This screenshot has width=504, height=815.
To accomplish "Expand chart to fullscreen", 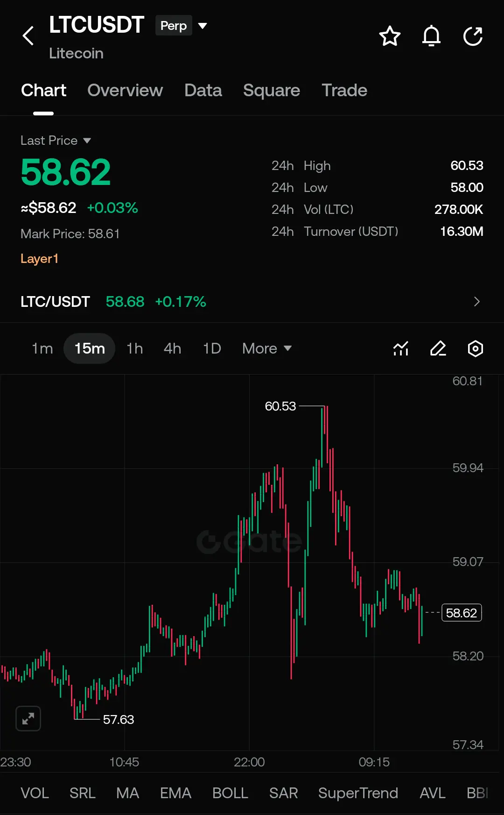I will pyautogui.click(x=28, y=718).
